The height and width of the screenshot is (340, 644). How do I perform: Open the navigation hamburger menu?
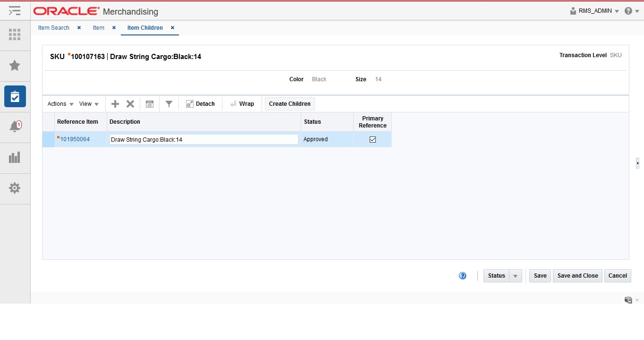click(x=15, y=10)
